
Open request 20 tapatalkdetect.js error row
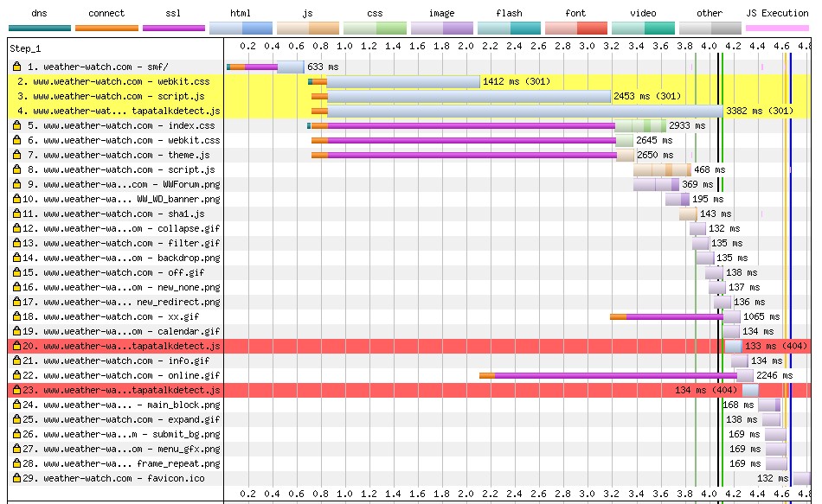point(122,345)
